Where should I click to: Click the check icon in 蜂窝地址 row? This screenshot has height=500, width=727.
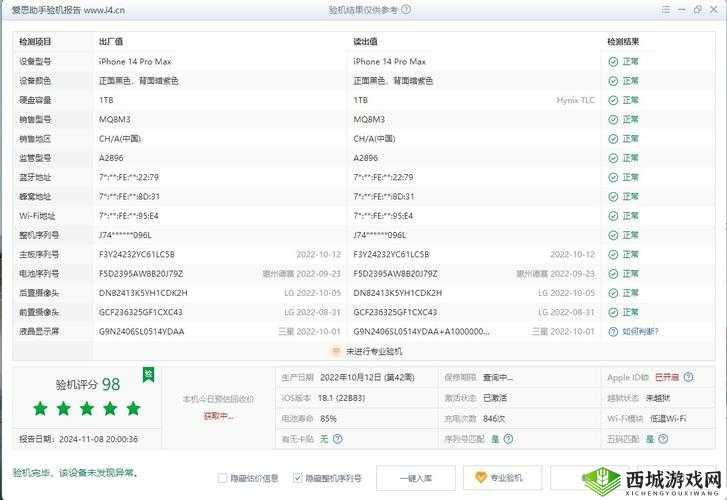[x=613, y=197]
